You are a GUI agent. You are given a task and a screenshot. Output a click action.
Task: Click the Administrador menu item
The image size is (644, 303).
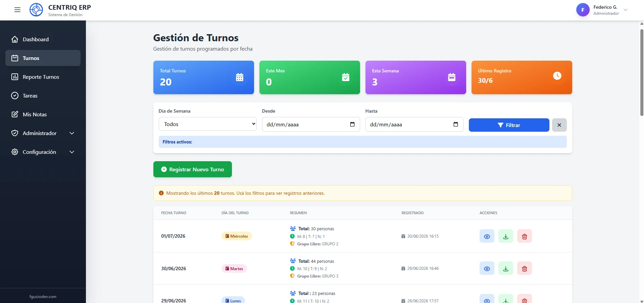point(43,133)
